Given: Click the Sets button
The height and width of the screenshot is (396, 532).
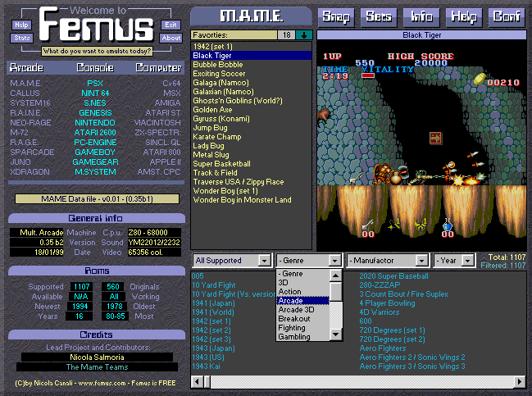Looking at the screenshot, I should (379, 16).
